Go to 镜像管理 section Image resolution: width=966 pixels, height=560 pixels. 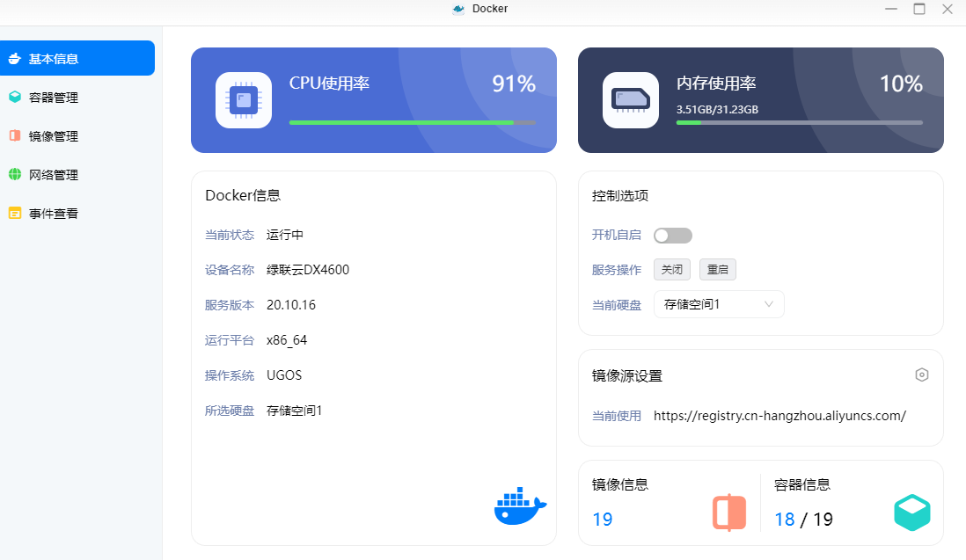coord(53,136)
